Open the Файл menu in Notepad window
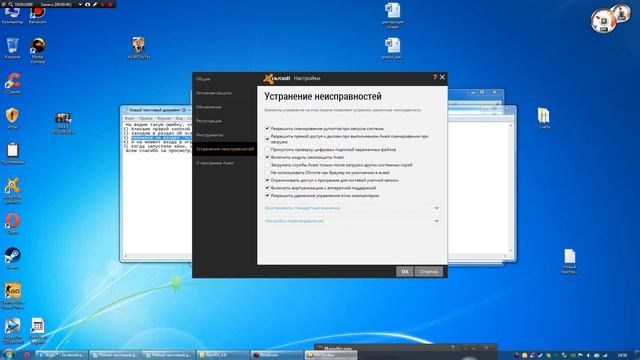The width and height of the screenshot is (640, 360). click(130, 118)
